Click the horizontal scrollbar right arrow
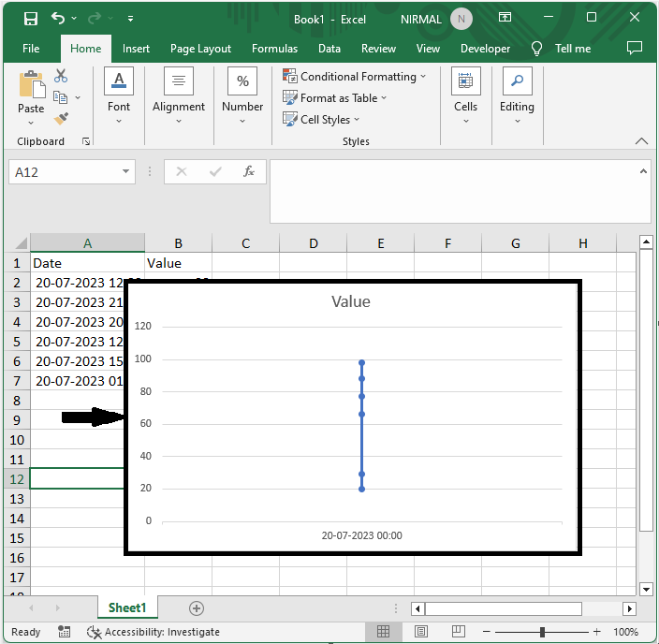659x644 pixels. (629, 608)
